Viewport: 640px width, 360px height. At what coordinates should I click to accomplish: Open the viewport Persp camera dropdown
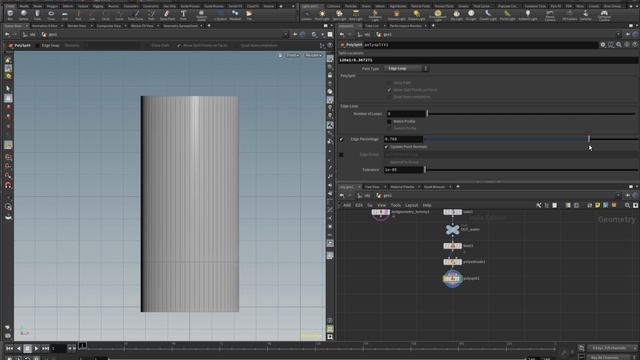pyautogui.click(x=292, y=55)
